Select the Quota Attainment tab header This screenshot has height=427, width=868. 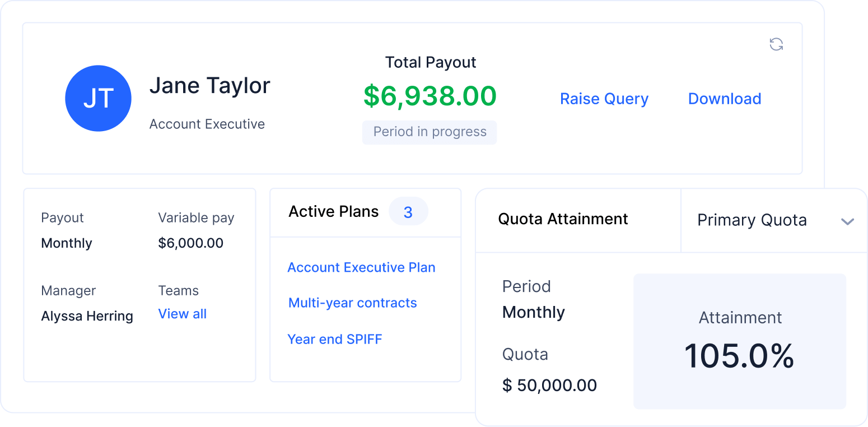pyautogui.click(x=563, y=219)
